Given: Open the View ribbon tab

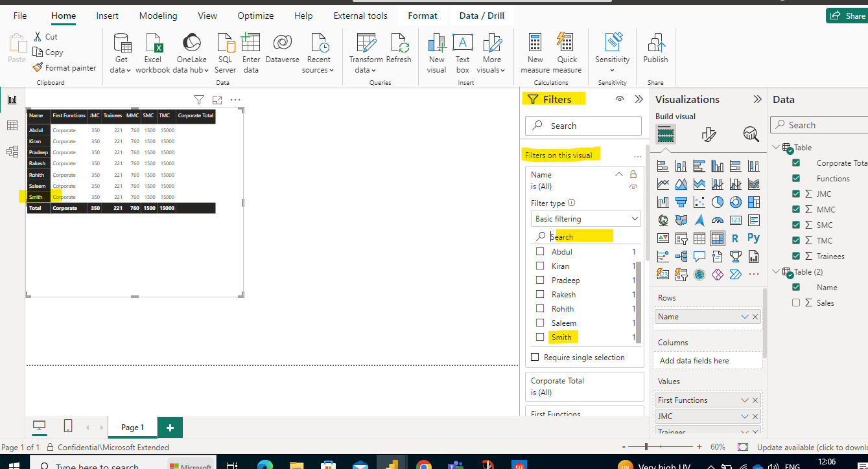Looking at the screenshot, I should [x=207, y=16].
